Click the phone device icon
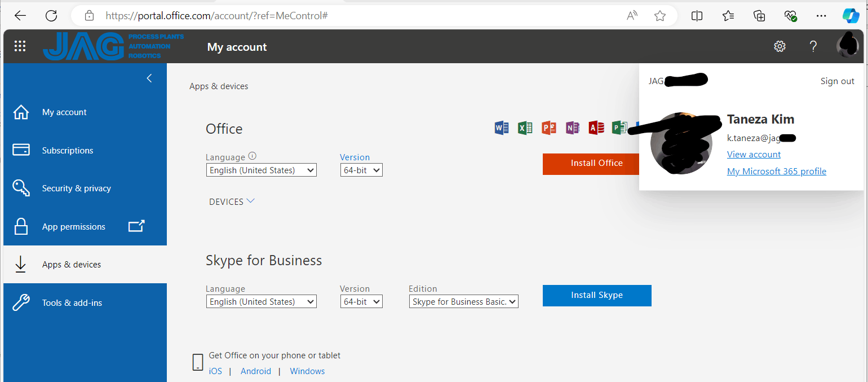 198,362
